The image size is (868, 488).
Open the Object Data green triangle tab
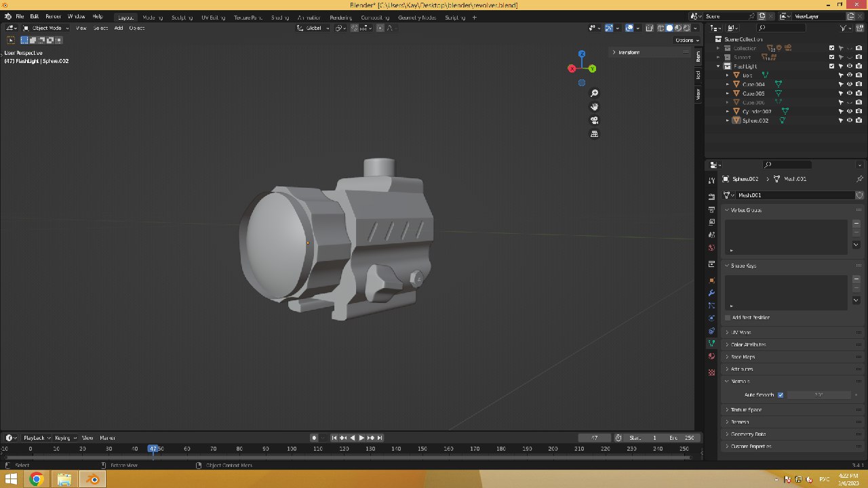coord(711,343)
